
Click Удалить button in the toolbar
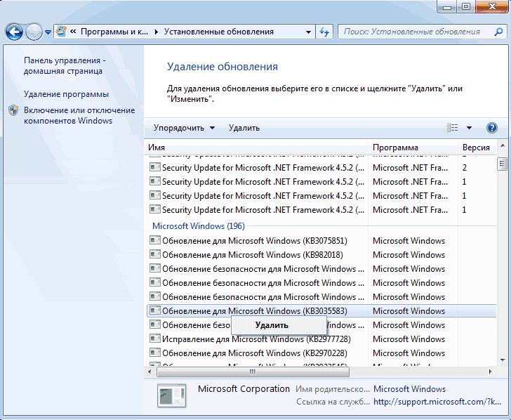pos(244,128)
